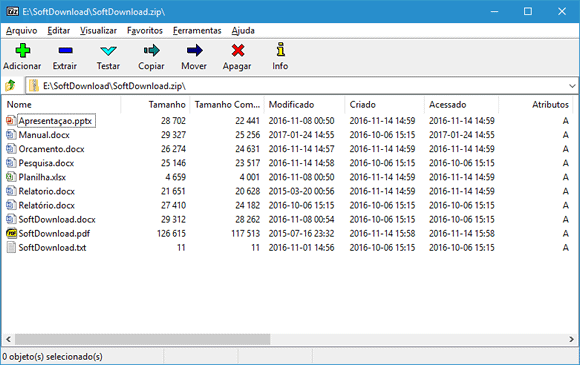Viewport: 580px width, 365px height.
Task: Click the Copiar toolbar icon
Action: (151, 50)
